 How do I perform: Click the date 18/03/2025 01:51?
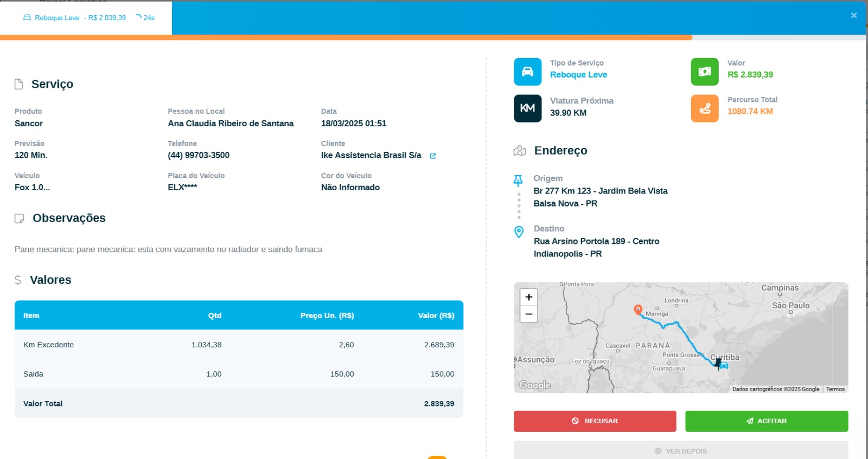click(x=354, y=124)
